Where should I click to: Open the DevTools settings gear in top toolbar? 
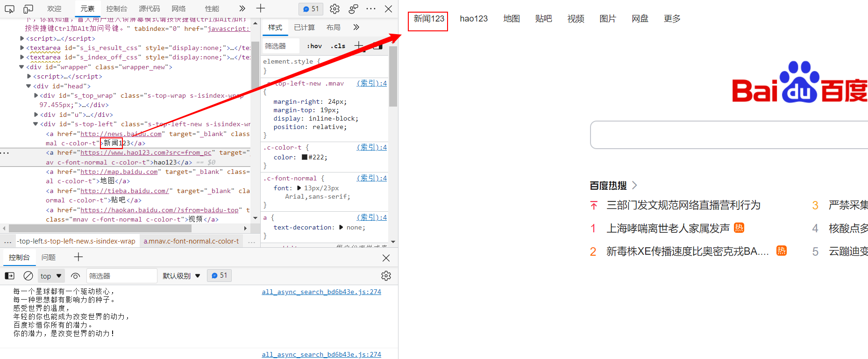click(x=334, y=9)
